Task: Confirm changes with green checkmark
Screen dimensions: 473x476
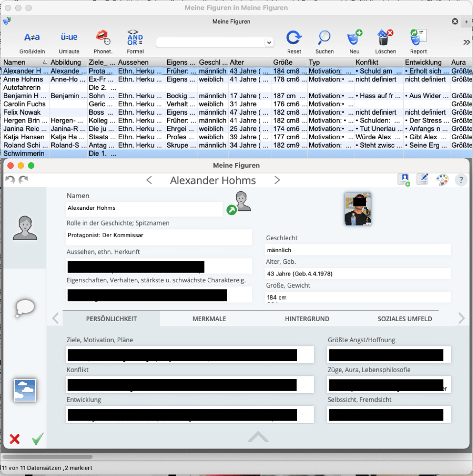Action: tap(38, 439)
